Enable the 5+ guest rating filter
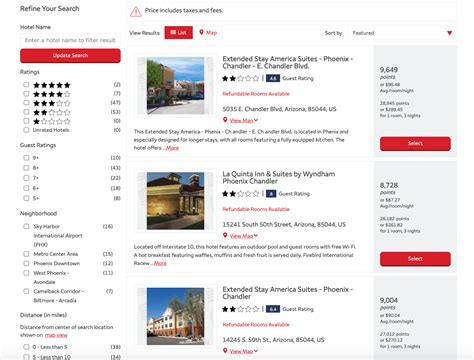Image resolution: width=474 pixels, height=360 pixels. pos(26,198)
